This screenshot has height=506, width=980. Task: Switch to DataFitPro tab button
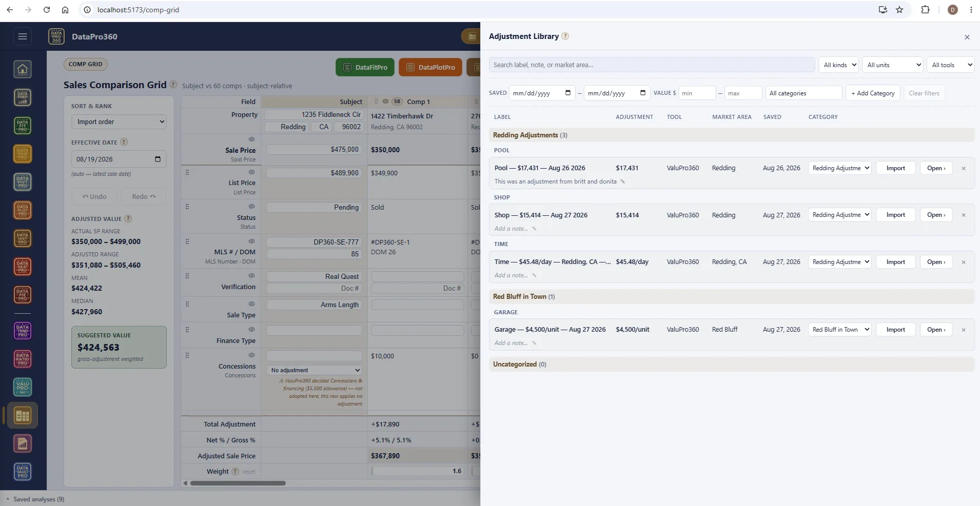tap(365, 67)
